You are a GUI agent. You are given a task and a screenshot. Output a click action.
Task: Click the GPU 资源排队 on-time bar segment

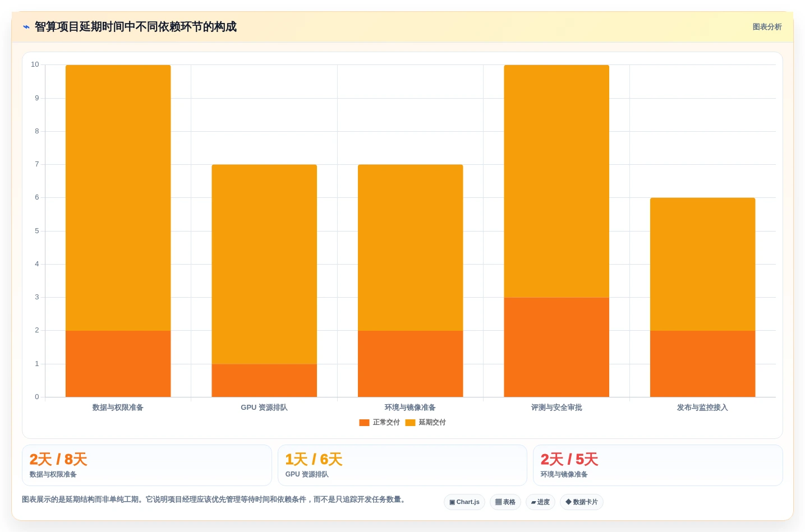coord(264,381)
